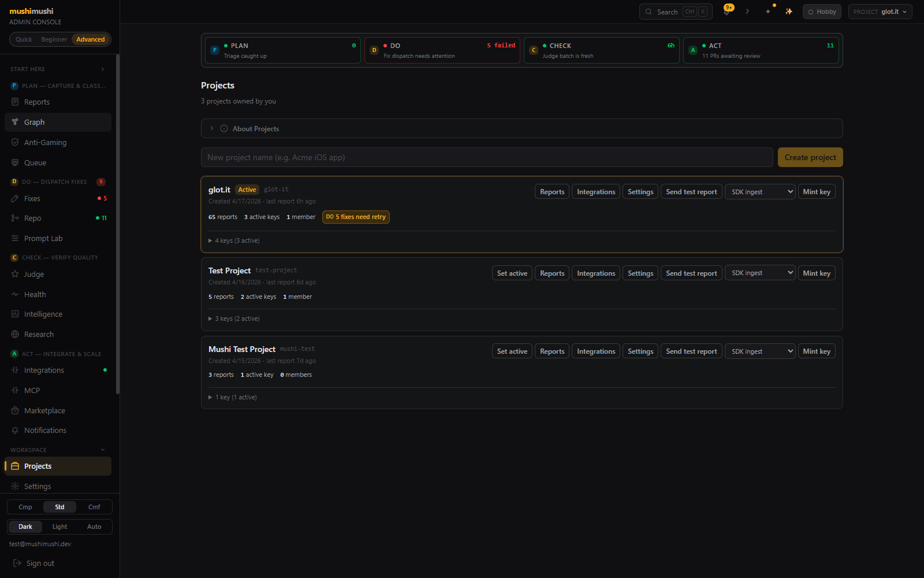This screenshot has height=578, width=924.
Task: Open the Health pulse icon
Action: click(15, 294)
